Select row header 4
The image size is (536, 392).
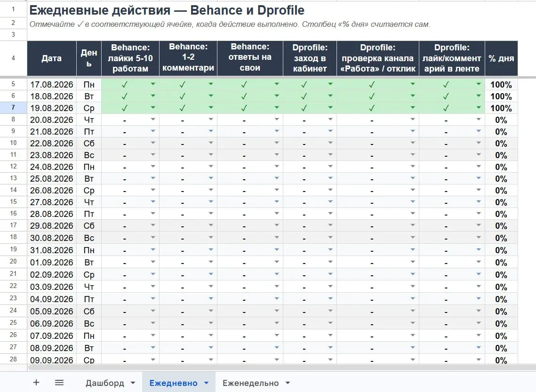tap(13, 58)
